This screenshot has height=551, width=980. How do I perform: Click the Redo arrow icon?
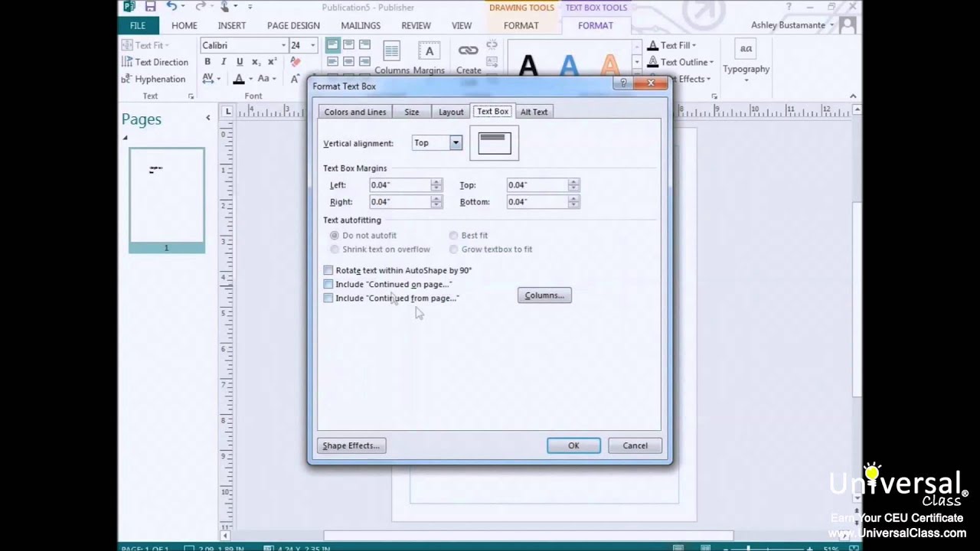[201, 7]
